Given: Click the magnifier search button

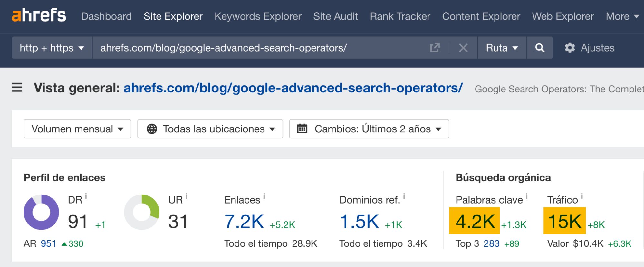Looking at the screenshot, I should point(540,48).
